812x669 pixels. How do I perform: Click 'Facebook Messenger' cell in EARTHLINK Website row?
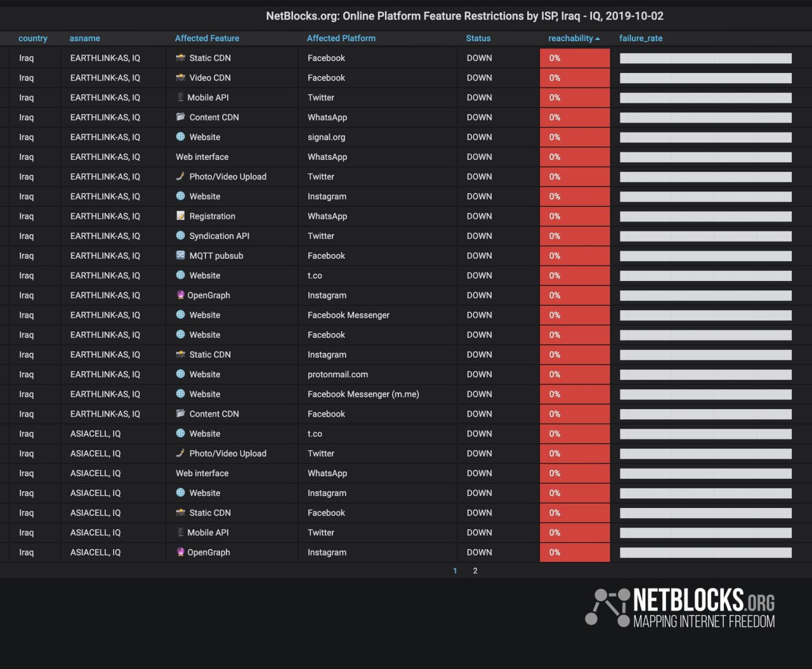(x=348, y=315)
